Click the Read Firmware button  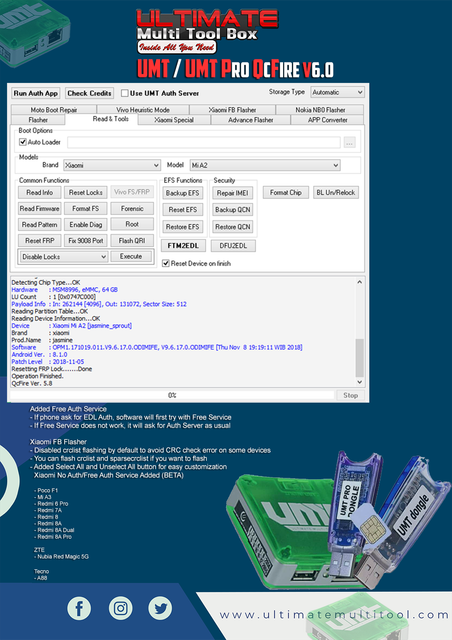click(40, 209)
